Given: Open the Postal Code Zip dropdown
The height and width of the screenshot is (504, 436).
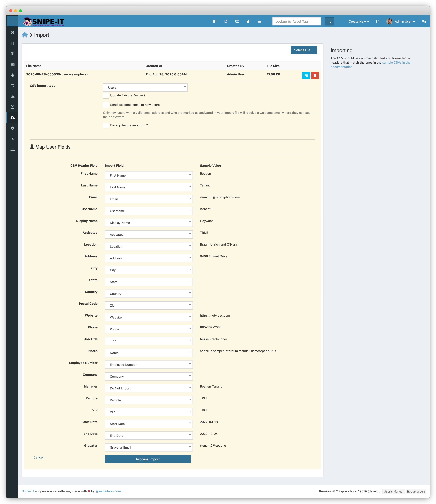Looking at the screenshot, I should [149, 305].
